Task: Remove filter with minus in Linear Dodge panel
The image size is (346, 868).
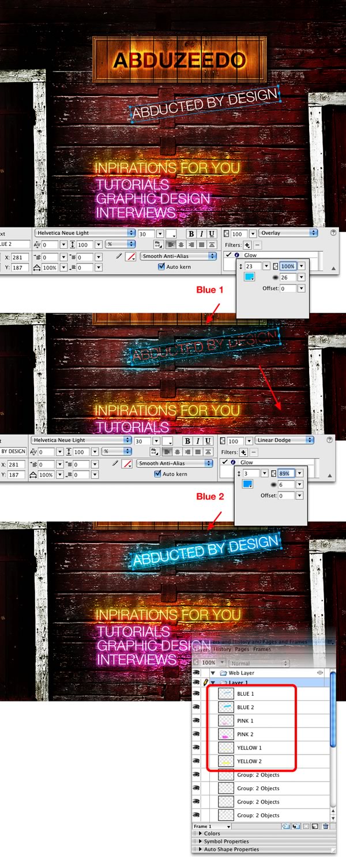Action: point(254,452)
